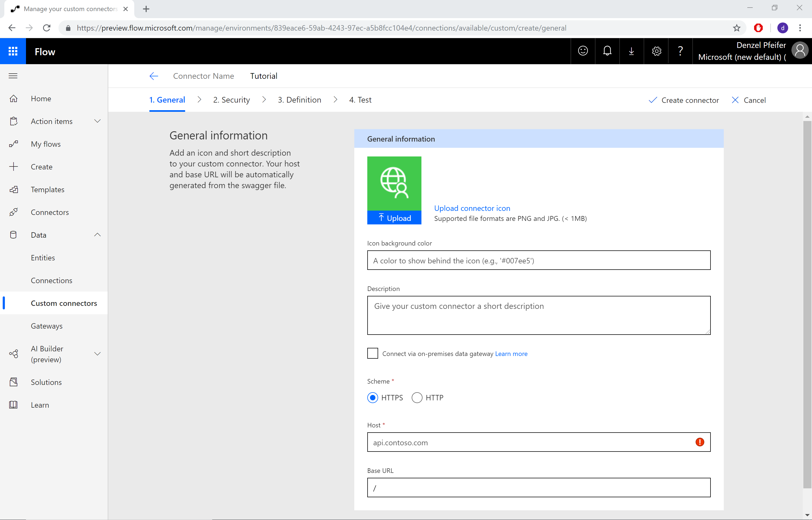Image resolution: width=812 pixels, height=520 pixels.
Task: Click the AI Builder preview sidebar icon
Action: (13, 353)
